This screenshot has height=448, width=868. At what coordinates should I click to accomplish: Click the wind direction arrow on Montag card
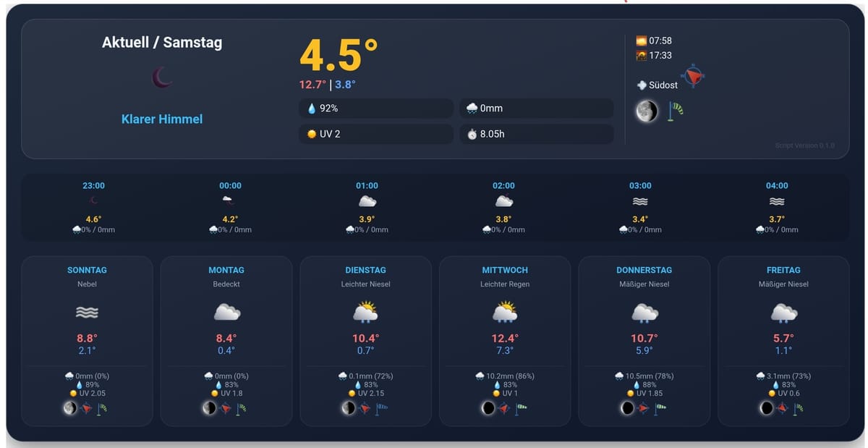coord(226,408)
